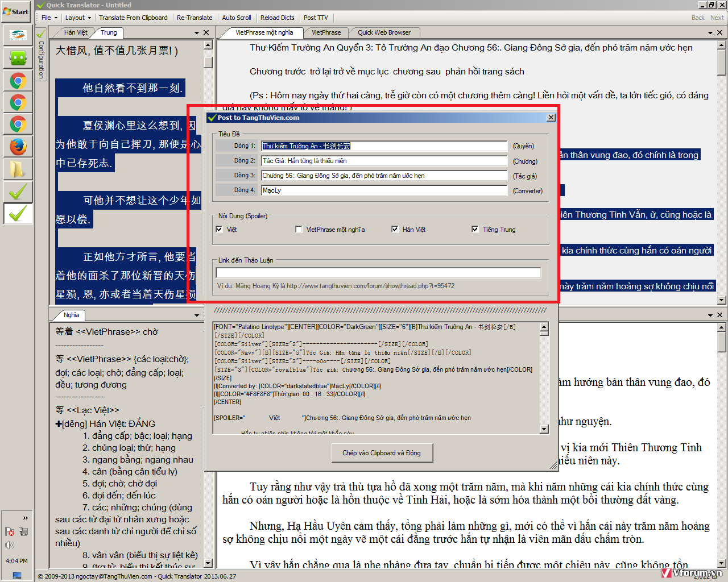Viewport: 728px width, 582px height.
Task: Open the File dropdown menu
Action: click(49, 18)
